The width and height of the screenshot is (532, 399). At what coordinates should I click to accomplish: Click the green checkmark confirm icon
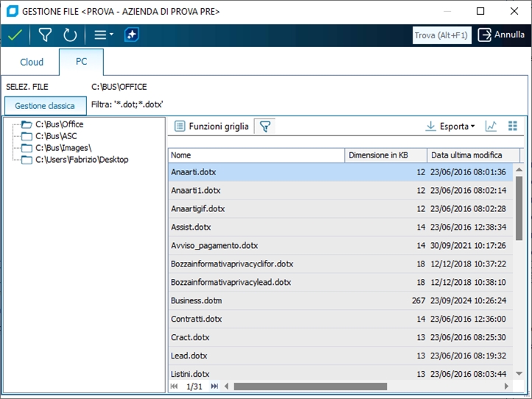click(x=15, y=35)
